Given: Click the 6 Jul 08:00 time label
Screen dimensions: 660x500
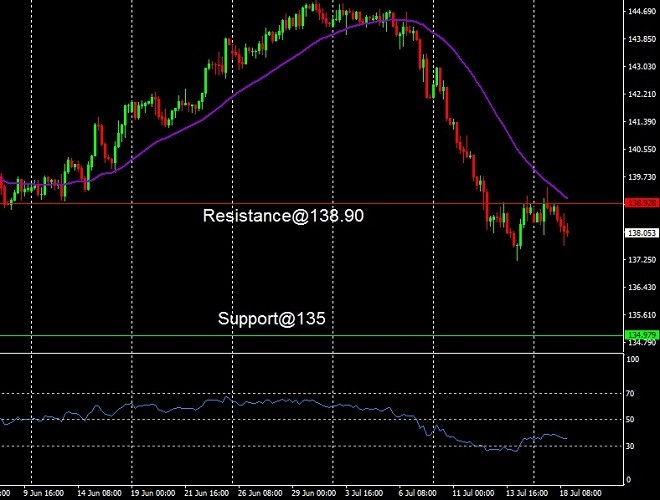Looking at the screenshot, I should click(x=418, y=493).
